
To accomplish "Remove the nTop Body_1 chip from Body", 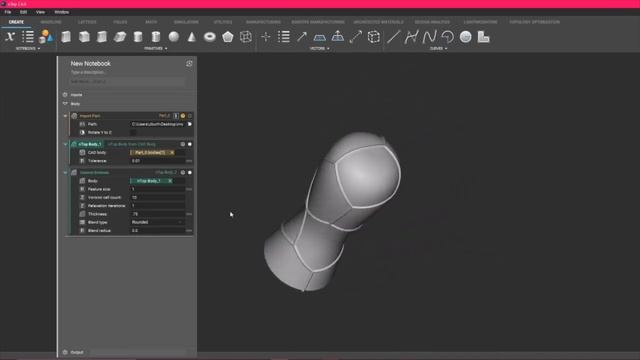I will point(170,181).
